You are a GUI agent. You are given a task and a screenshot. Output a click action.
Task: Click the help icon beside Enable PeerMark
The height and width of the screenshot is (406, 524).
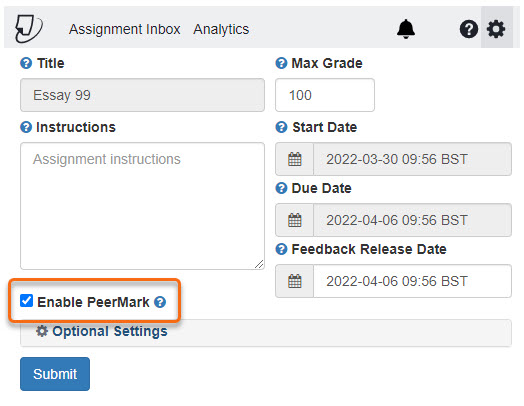(x=160, y=302)
